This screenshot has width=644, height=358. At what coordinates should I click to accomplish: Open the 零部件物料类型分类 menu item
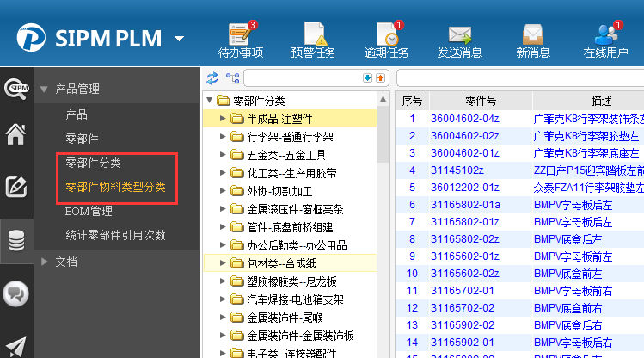click(115, 187)
